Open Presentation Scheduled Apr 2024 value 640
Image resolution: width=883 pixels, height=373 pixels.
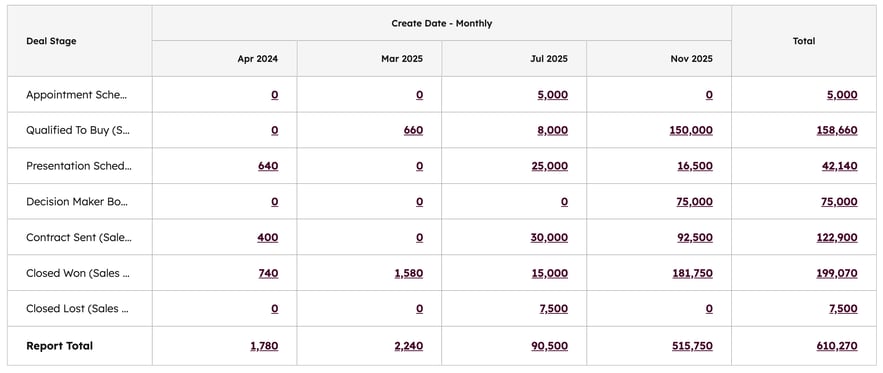click(x=268, y=166)
